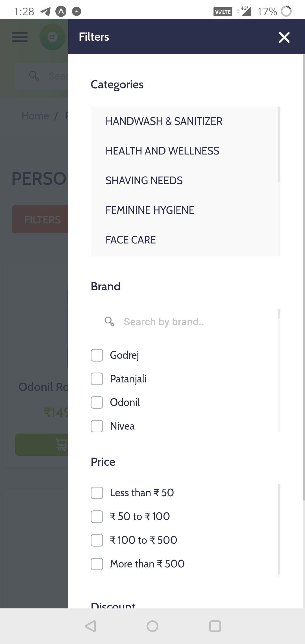Open the hamburger menu icon
This screenshot has width=305, height=644.
pyautogui.click(x=20, y=37)
